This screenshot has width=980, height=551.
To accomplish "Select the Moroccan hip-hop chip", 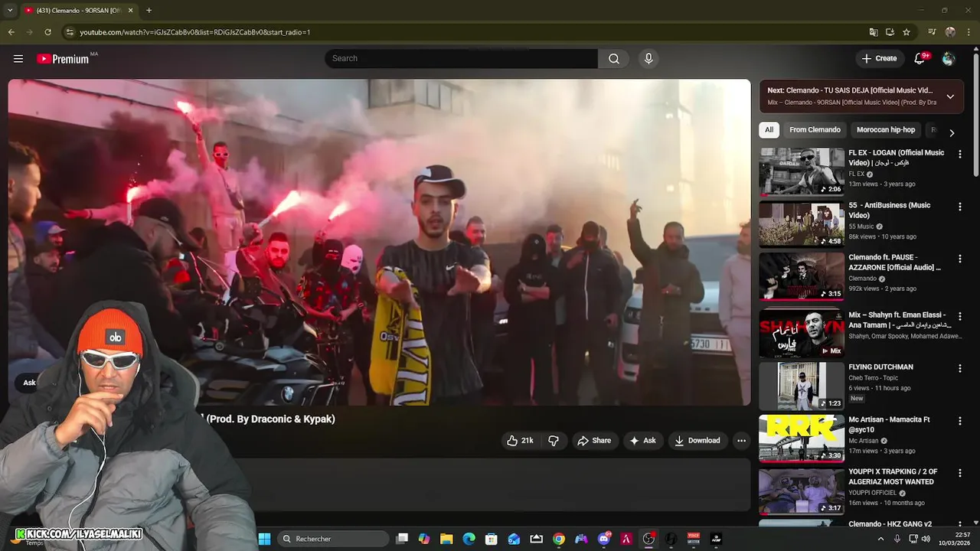I will [x=886, y=130].
